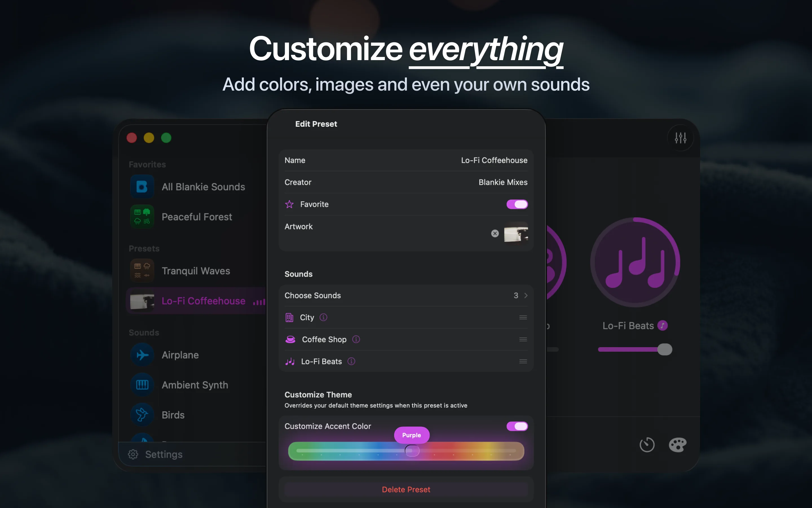Click the green zoom window button
Viewport: 812px width, 508px height.
pos(166,138)
